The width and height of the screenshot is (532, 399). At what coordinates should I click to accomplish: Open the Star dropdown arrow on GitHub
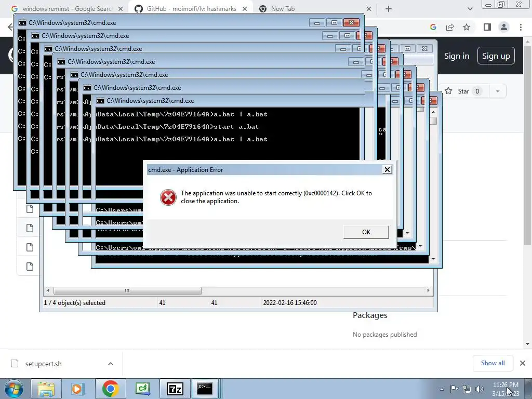coord(497,91)
